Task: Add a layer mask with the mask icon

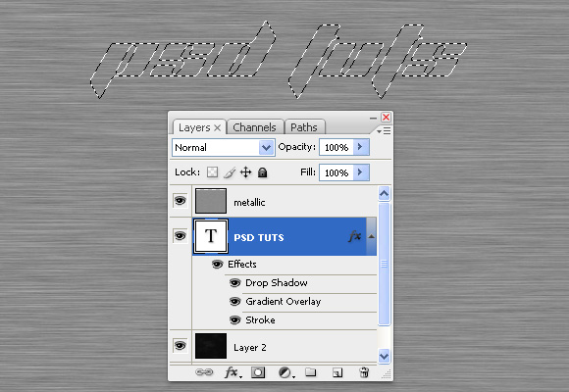Action: click(x=258, y=372)
